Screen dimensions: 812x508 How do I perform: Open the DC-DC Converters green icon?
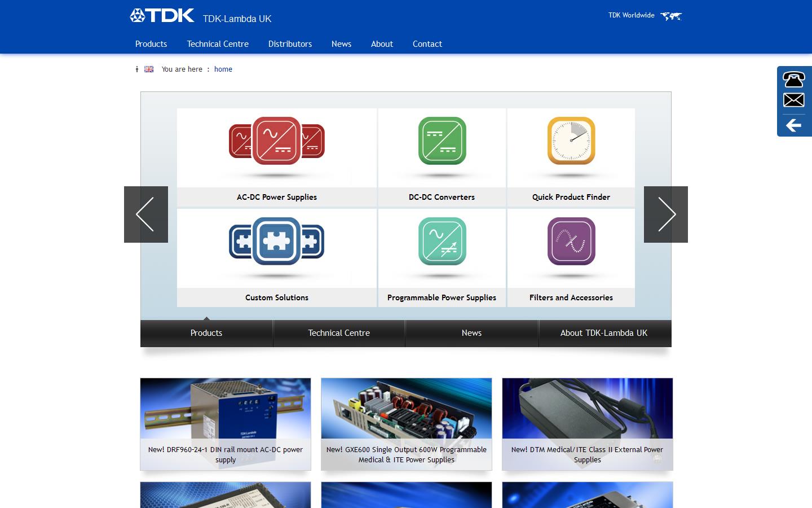click(442, 142)
